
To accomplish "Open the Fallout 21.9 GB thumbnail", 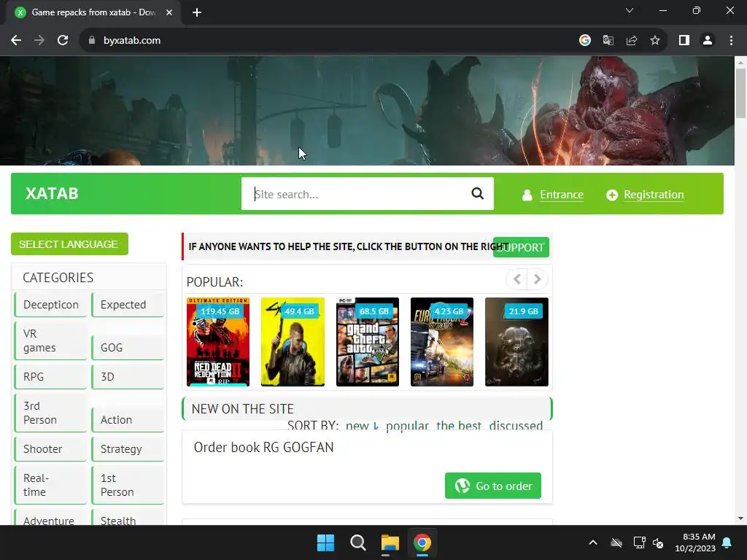I will tap(516, 342).
